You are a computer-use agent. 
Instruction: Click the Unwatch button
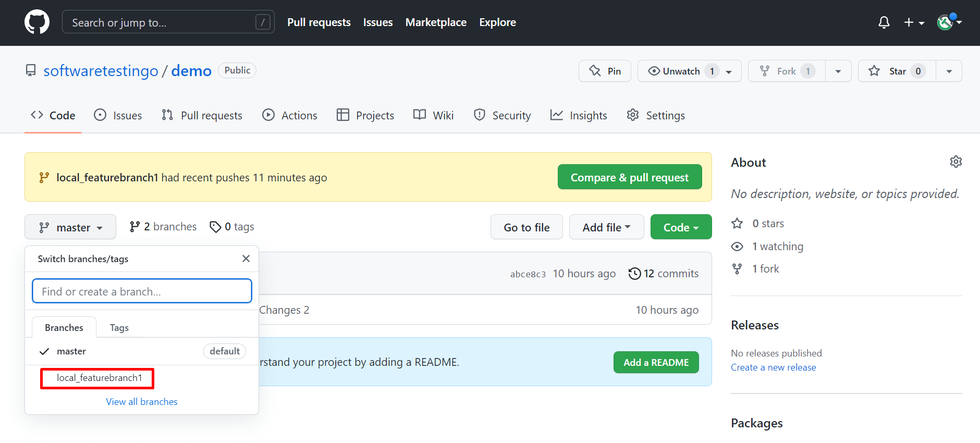pos(689,71)
